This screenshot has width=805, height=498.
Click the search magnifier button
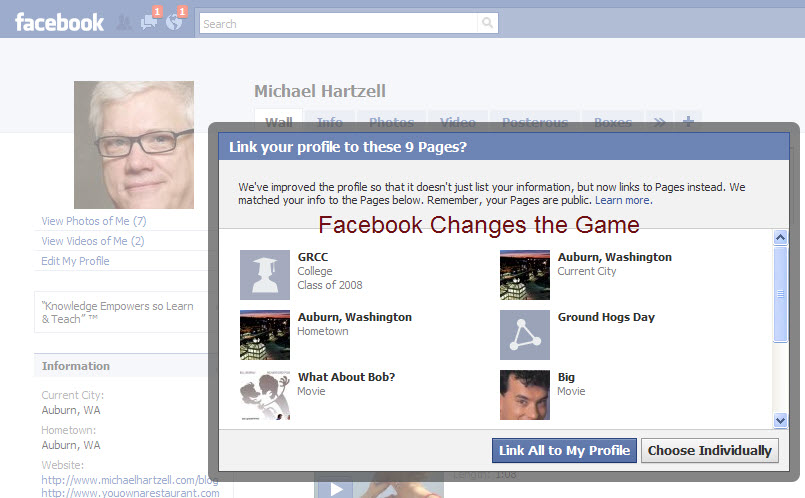(487, 23)
